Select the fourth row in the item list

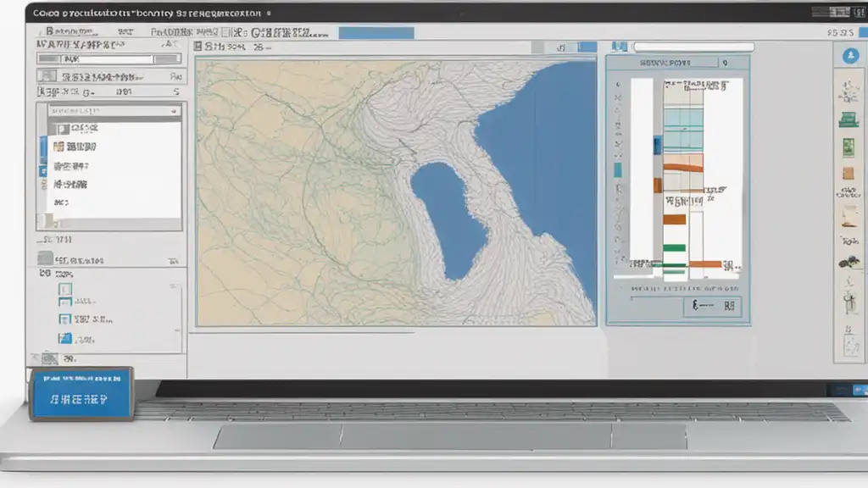click(70, 184)
